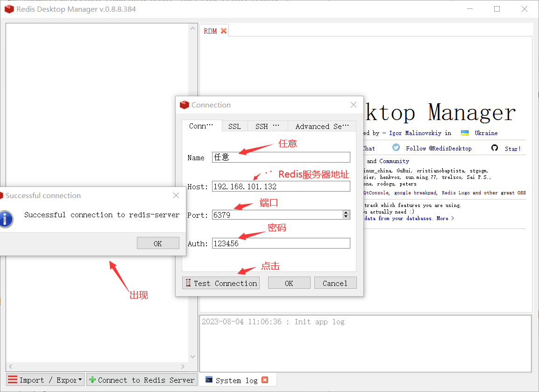Viewport: 539px width, 392px height.
Task: Confirm Connection dialog with OK
Action: (x=289, y=283)
